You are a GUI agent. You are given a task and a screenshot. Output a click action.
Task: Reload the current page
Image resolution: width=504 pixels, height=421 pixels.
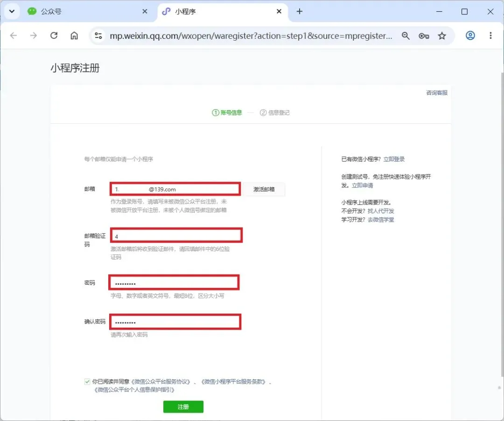click(54, 35)
